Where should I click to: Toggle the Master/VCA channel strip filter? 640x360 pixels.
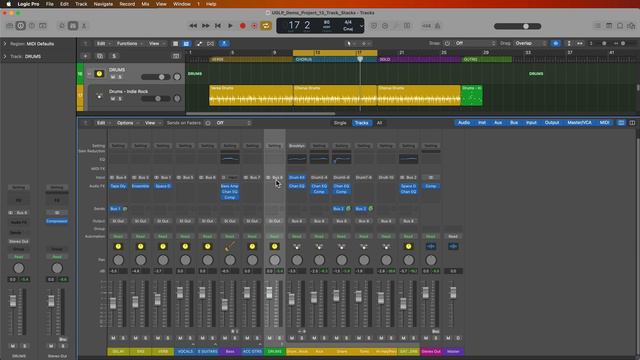579,123
